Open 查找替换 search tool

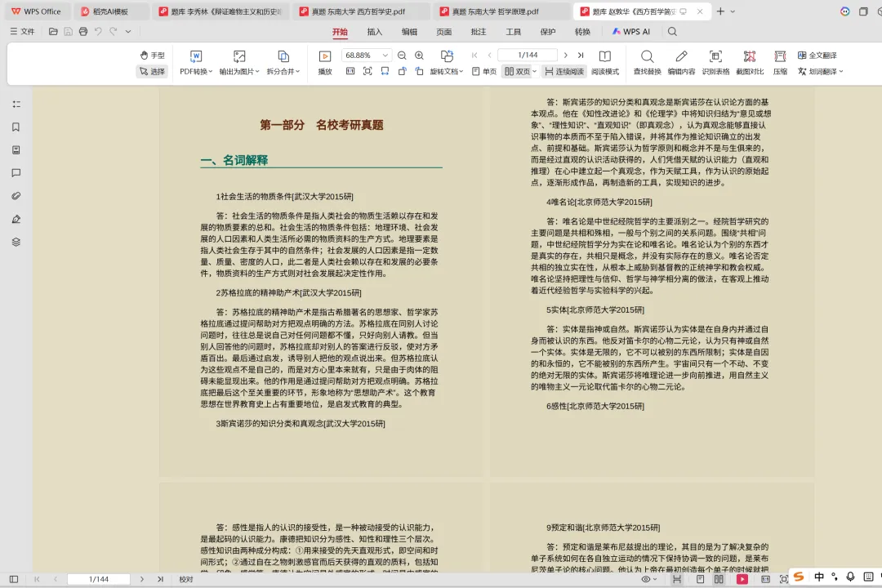click(x=648, y=62)
